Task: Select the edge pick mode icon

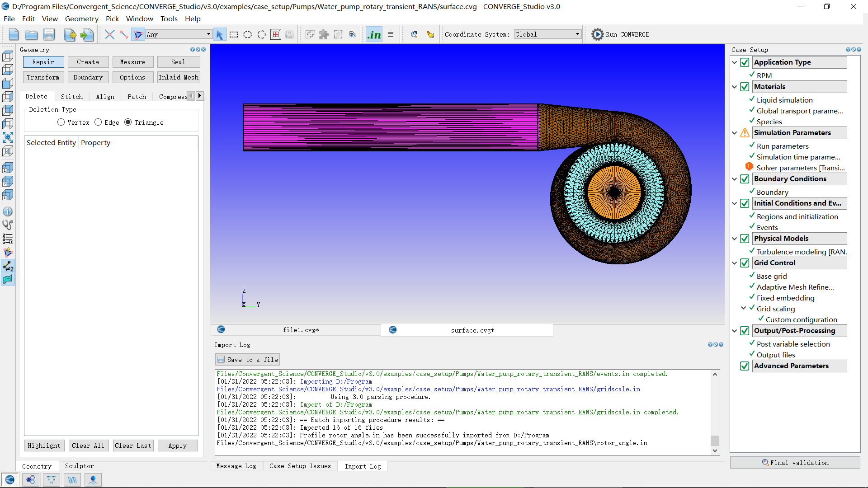Action: pos(124,34)
